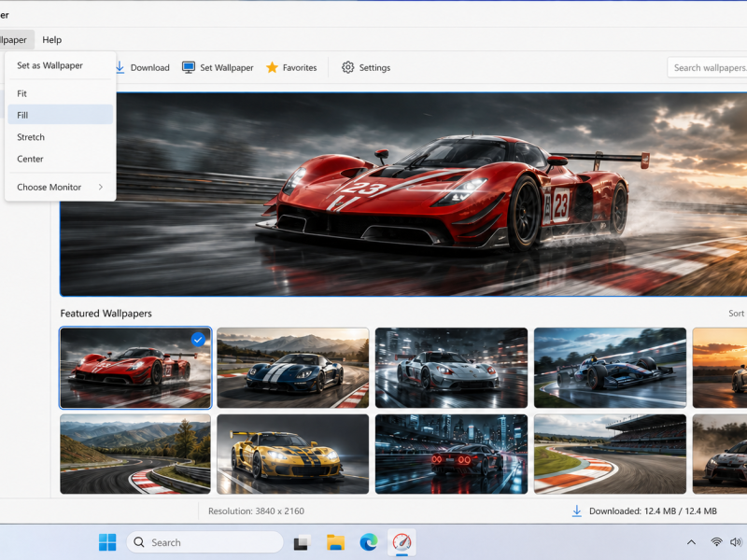This screenshot has width=747, height=560.
Task: Open File Explorer from the taskbar
Action: pyautogui.click(x=335, y=542)
